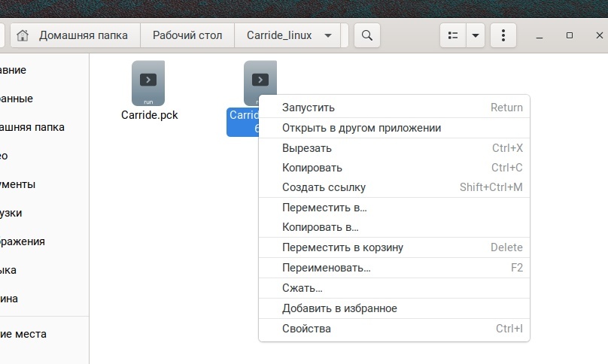Toggle the list view icon

tap(453, 35)
